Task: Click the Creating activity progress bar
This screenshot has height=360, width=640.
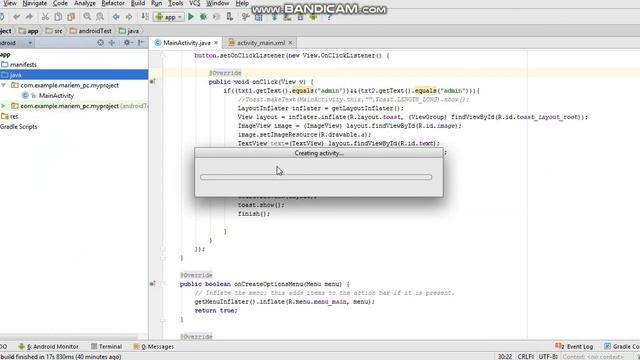Action: point(316,177)
